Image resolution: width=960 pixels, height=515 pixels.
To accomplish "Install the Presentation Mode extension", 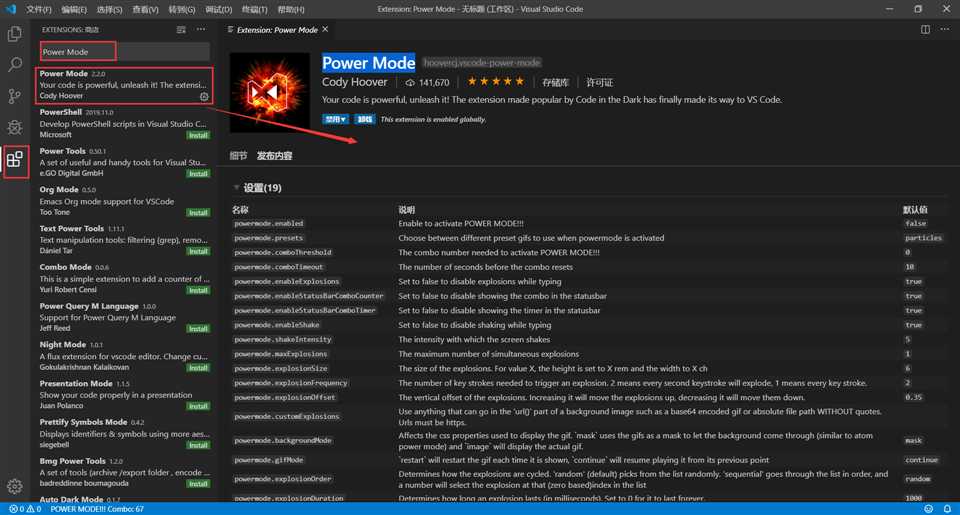I will tap(198, 406).
